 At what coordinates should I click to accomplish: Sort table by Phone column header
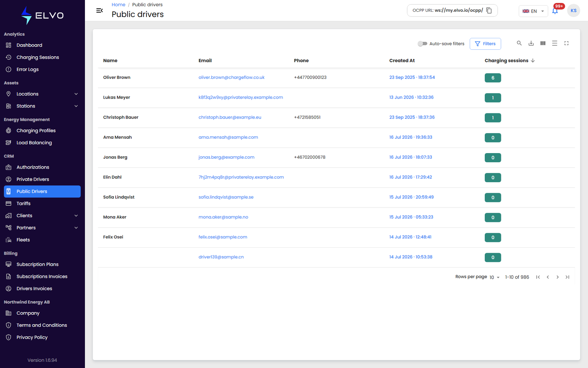pos(301,61)
